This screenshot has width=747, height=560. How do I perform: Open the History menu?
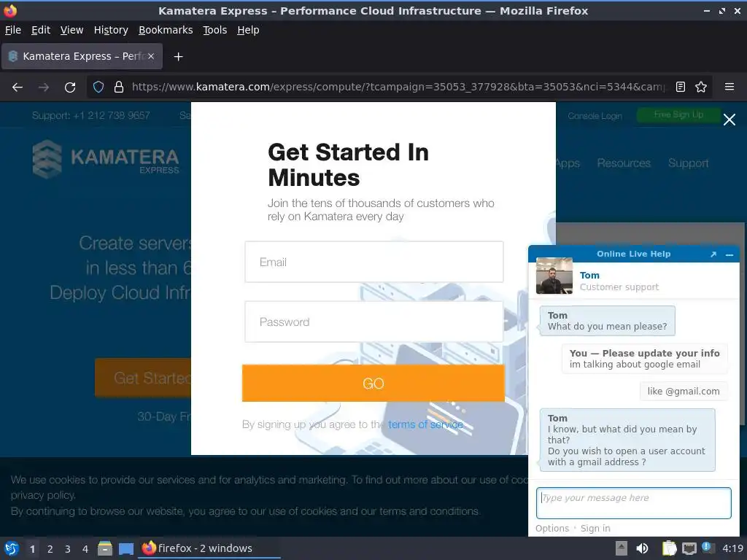pos(111,30)
